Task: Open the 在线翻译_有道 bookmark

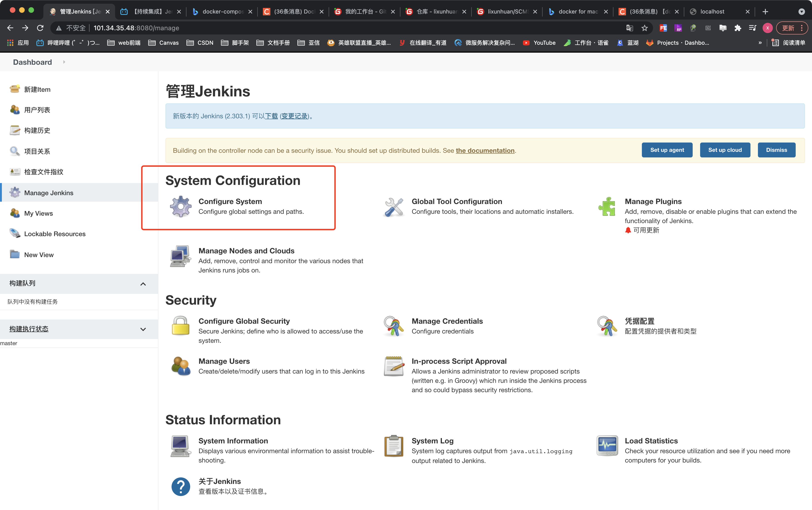Action: pos(423,43)
